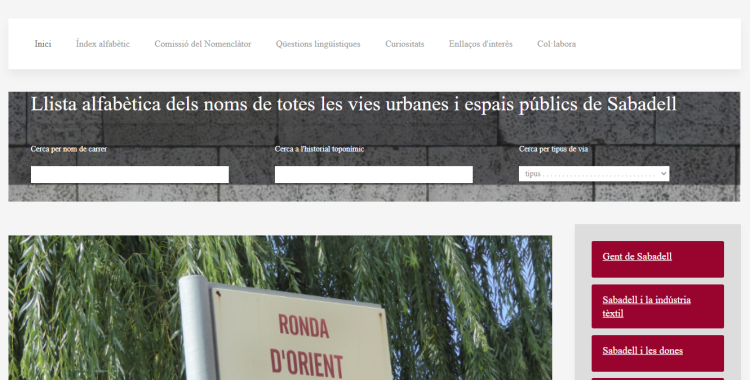Focus the street name search field
750x380 pixels.
(130, 175)
